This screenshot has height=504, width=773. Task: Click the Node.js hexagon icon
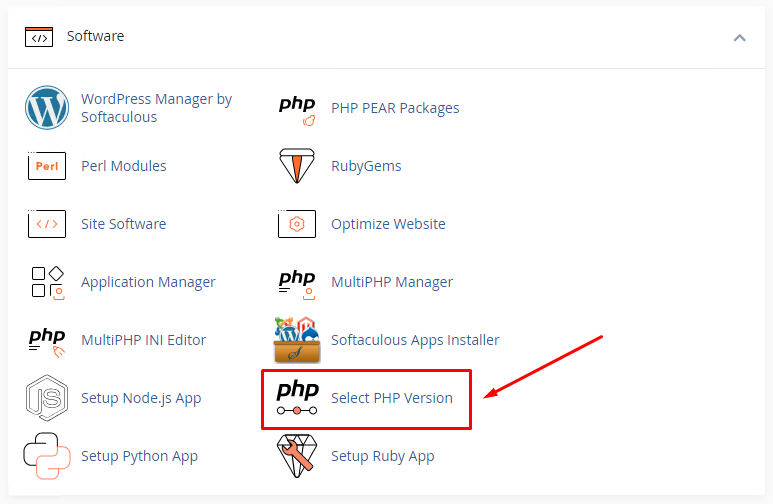pos(47,398)
